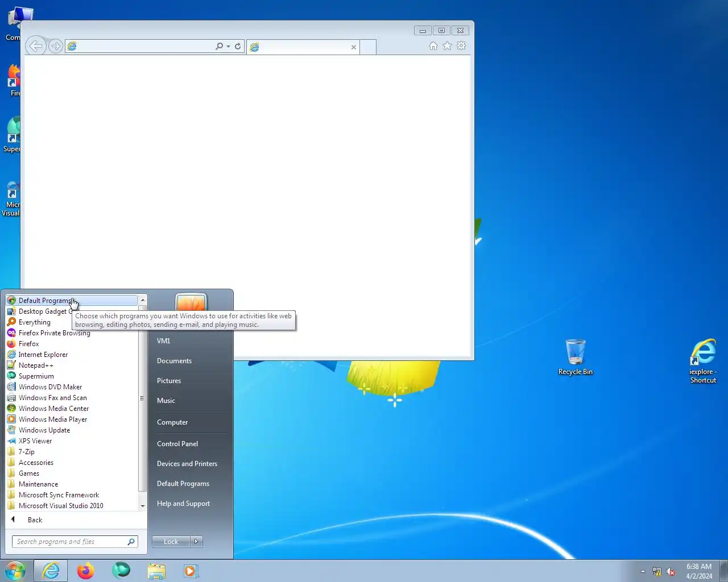Expand the Microsoft Visual Studio 2010 folder
The image size is (728, 582).
click(71, 506)
